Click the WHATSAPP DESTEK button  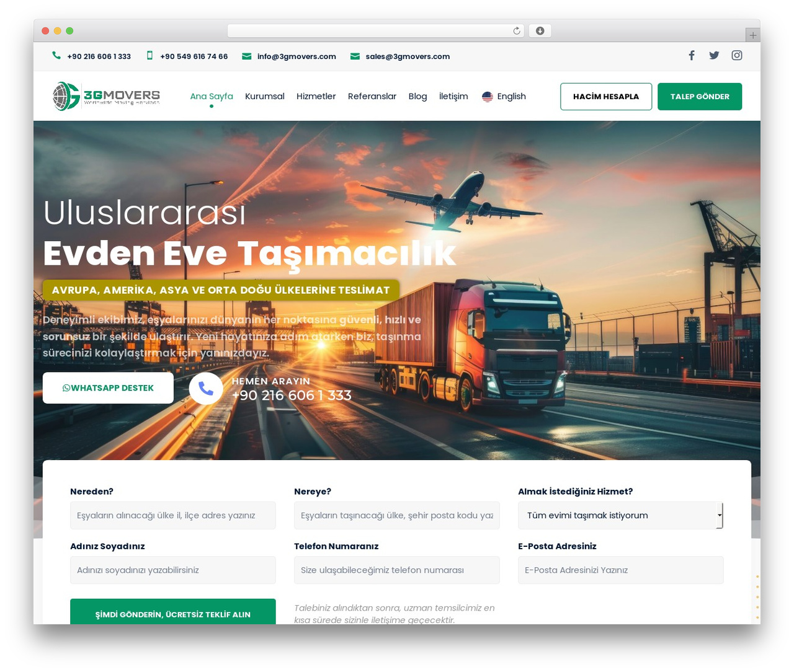coord(108,388)
